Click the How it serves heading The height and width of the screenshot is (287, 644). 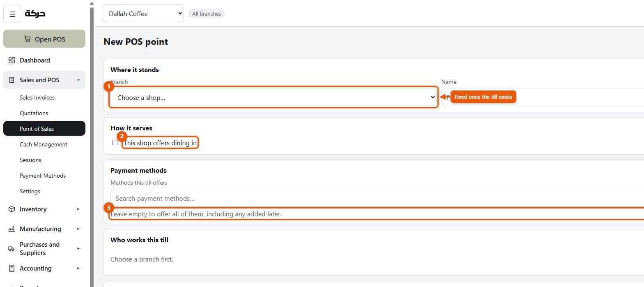coord(131,128)
